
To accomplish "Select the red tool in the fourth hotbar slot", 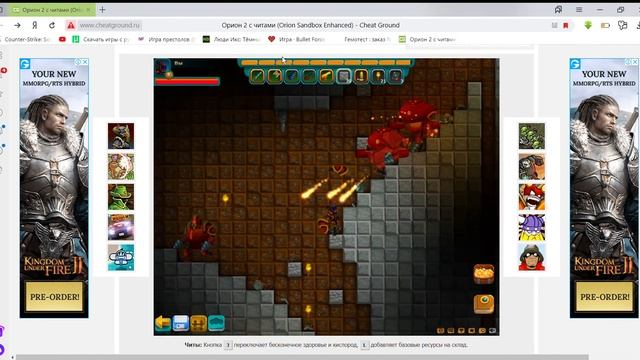I will pyautogui.click(x=309, y=76).
